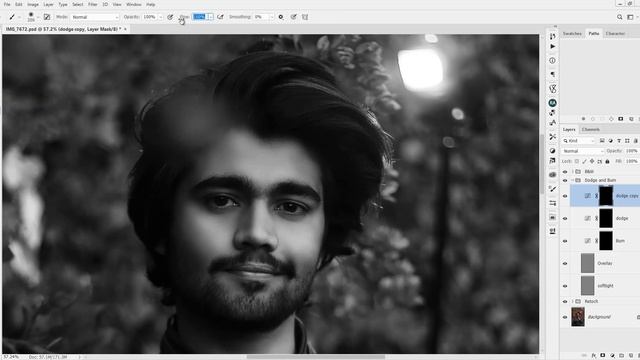Filter for shape layers icon
Viewport: 640px width, 360px height.
coord(627,141)
